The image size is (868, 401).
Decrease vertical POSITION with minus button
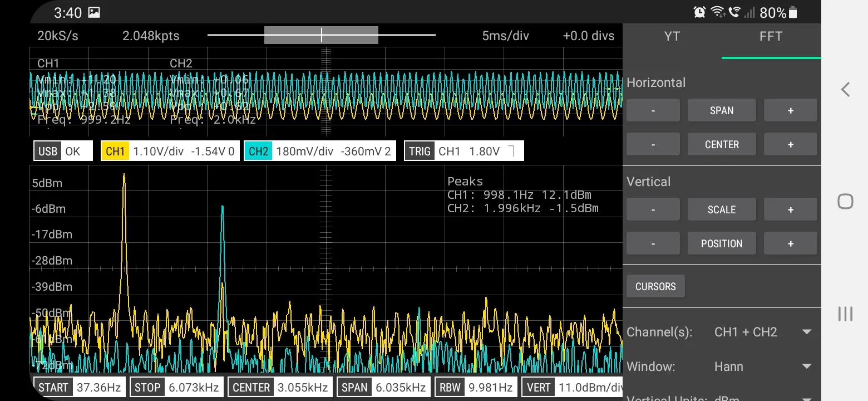[x=653, y=243]
